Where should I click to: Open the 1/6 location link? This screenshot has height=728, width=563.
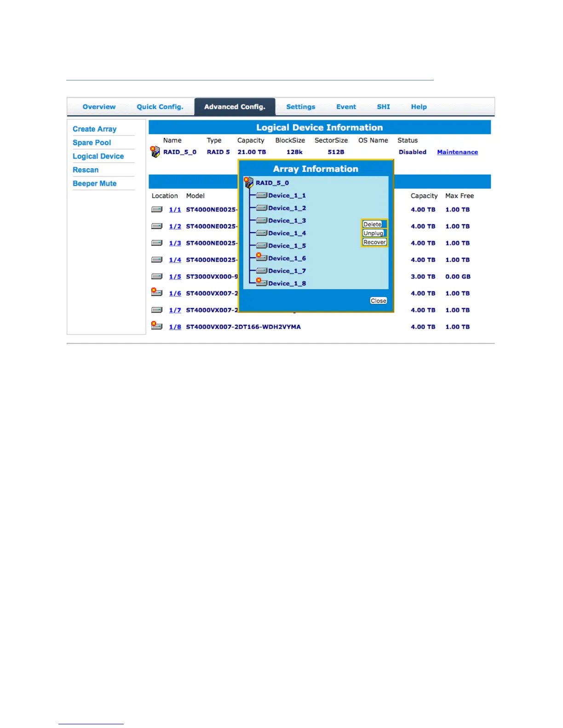pos(175,293)
